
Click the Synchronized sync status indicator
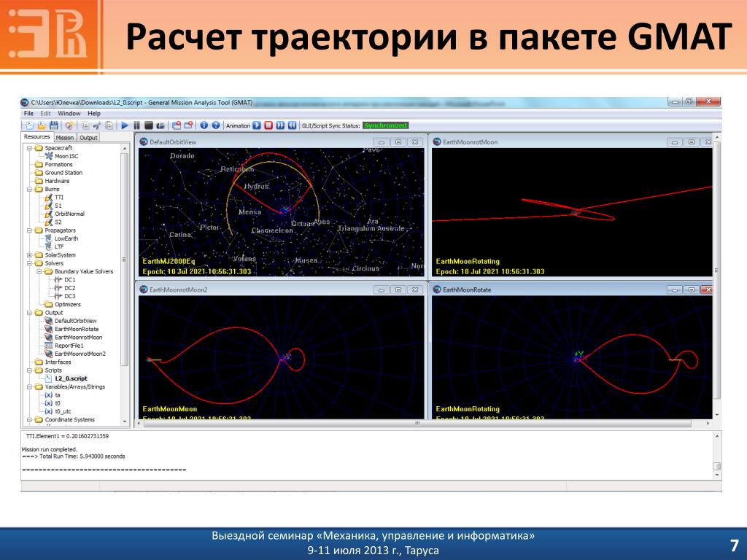[386, 125]
